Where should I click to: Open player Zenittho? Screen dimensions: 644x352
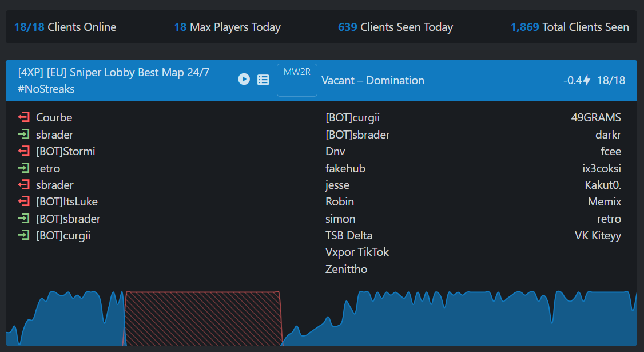point(347,270)
